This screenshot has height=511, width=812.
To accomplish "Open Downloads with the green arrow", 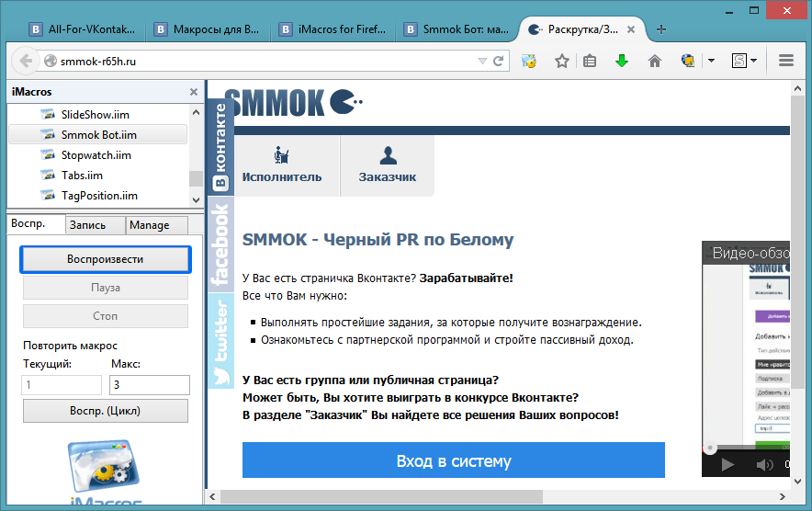I will click(x=622, y=62).
